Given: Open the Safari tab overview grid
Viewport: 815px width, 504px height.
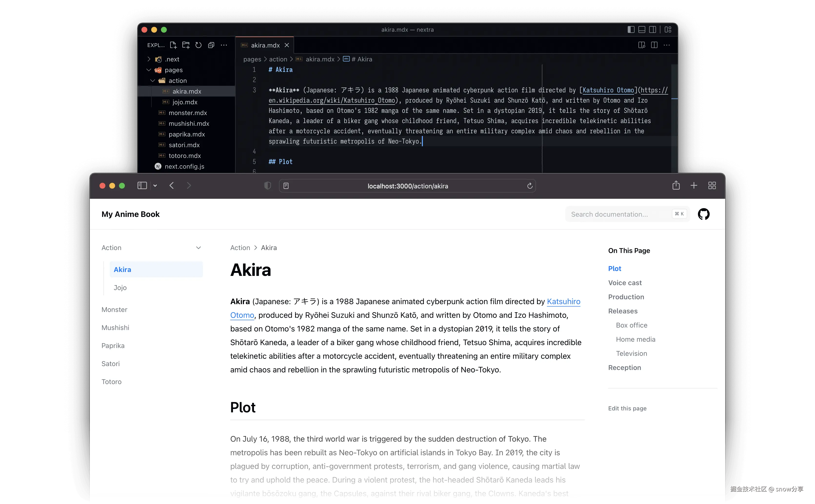Looking at the screenshot, I should 712,185.
